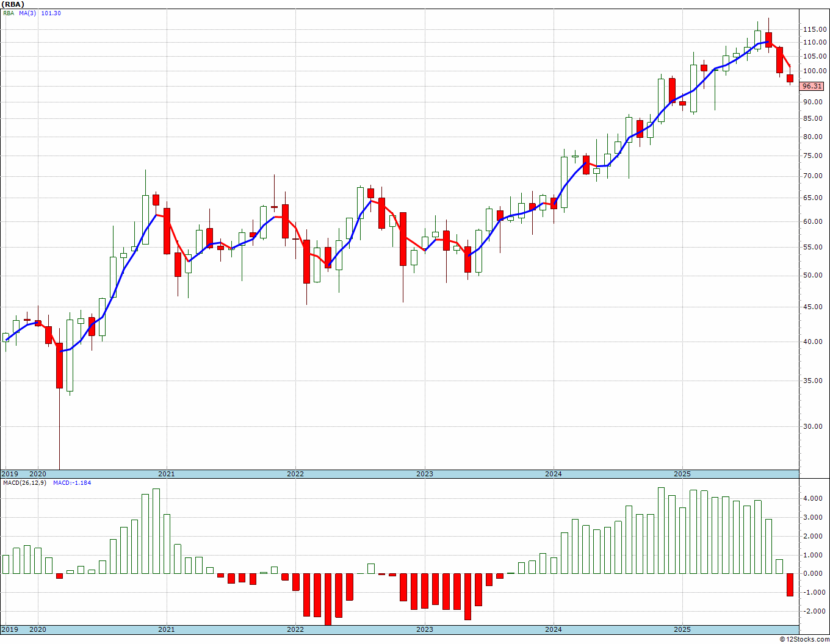Click 2025 on the price chart time axis
Viewport: 830px width, 644px height.
pos(682,474)
